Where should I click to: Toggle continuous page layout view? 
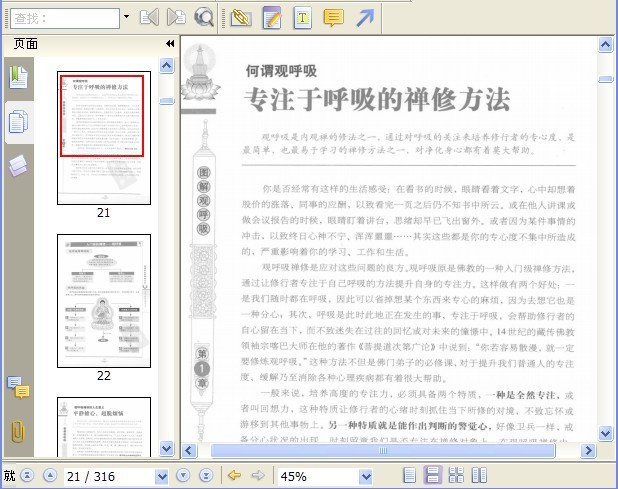pos(433,475)
